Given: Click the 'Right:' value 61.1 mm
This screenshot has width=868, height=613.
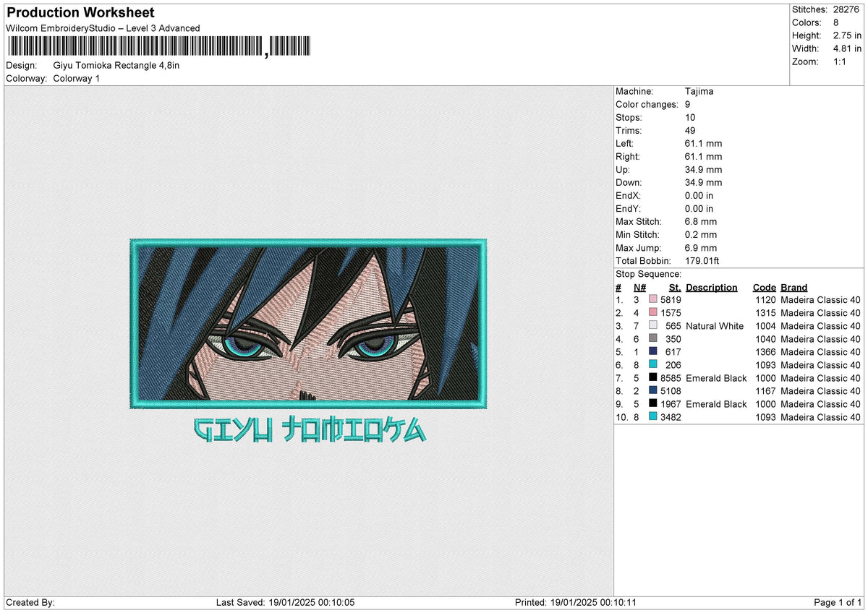Looking at the screenshot, I should click(703, 157).
